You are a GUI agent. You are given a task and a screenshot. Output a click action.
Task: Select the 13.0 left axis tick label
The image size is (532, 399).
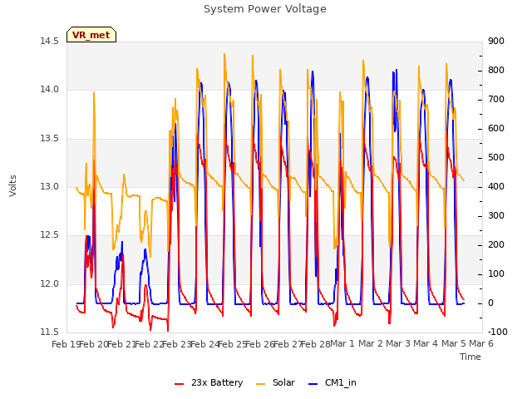50,186
